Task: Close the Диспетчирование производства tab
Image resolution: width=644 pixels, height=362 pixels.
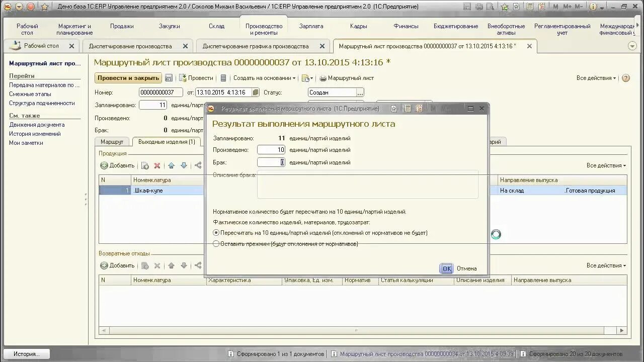Action: [185, 46]
